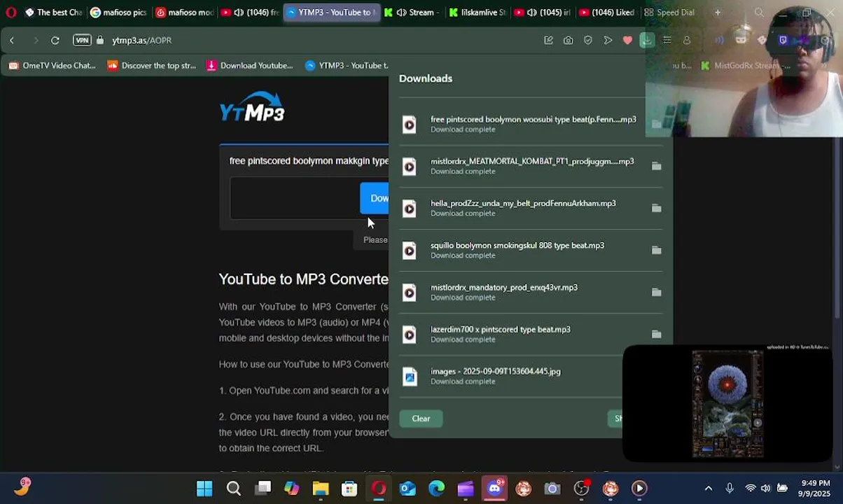The width and height of the screenshot is (843, 504).
Task: Open File Explorer from the taskbar
Action: click(x=321, y=489)
